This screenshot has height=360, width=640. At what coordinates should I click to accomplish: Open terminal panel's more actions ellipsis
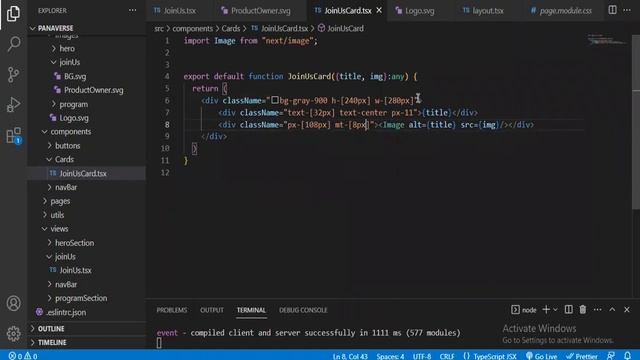click(598, 310)
